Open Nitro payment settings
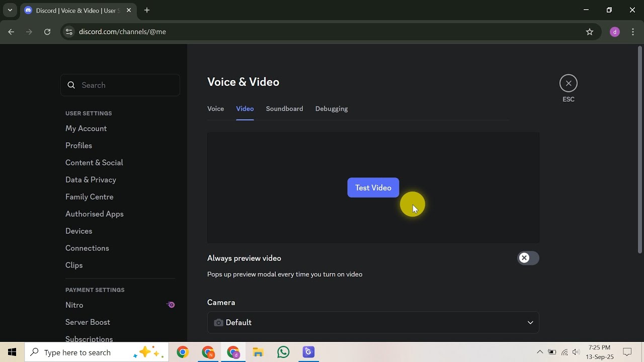This screenshot has width=644, height=362. [x=74, y=305]
